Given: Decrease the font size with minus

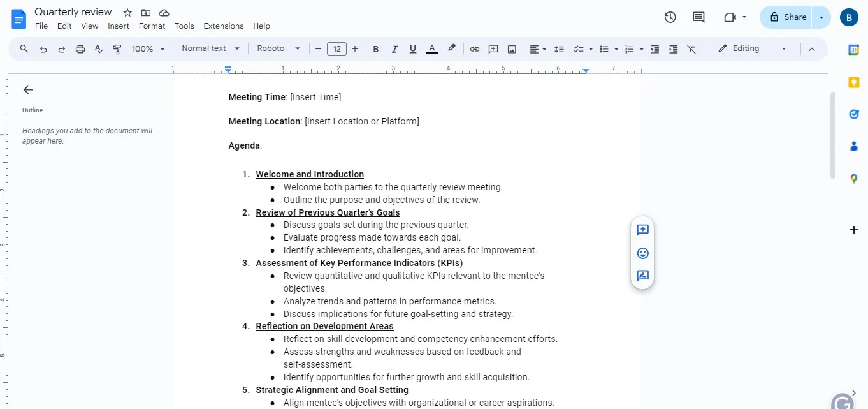Looking at the screenshot, I should pos(318,48).
